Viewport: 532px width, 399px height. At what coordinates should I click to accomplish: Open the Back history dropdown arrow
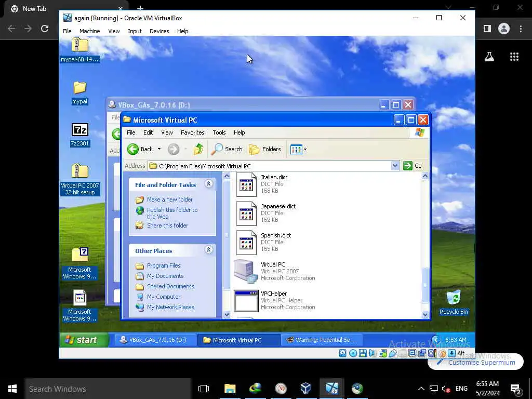pyautogui.click(x=159, y=149)
